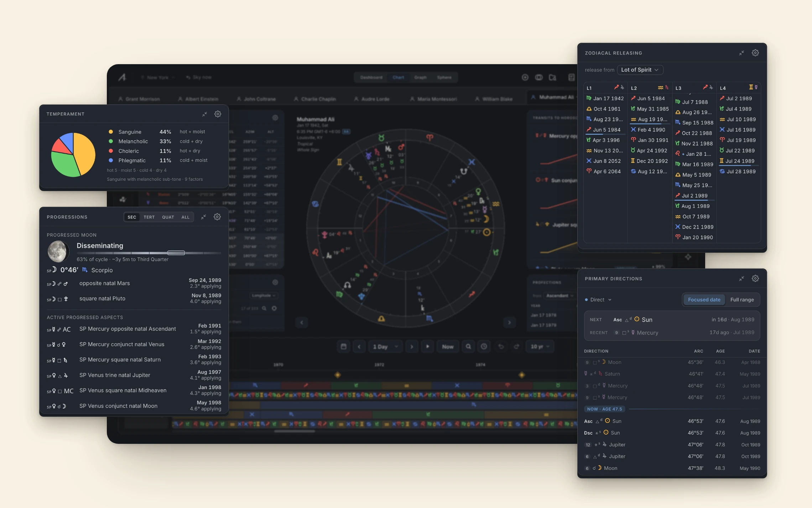Viewport: 812px width, 508px height.
Task: Click the undo arrow in timeline toolbar
Action: tap(501, 347)
